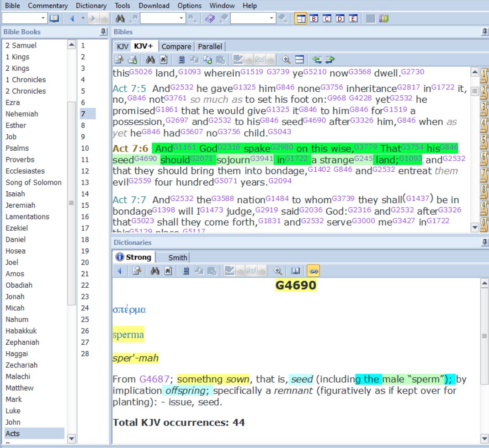Click Strong's number G2316 after 'God' in Act 7:6
The image size is (489, 448).
[229, 147]
